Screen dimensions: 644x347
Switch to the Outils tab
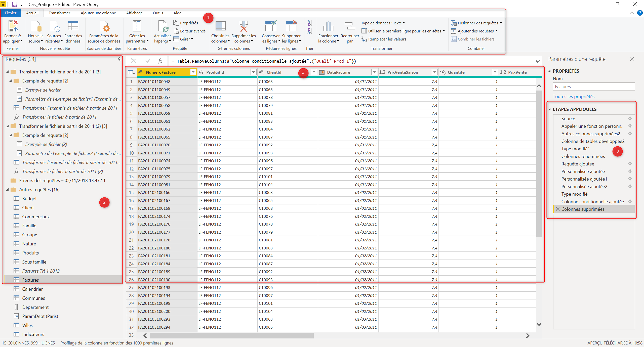pos(158,13)
